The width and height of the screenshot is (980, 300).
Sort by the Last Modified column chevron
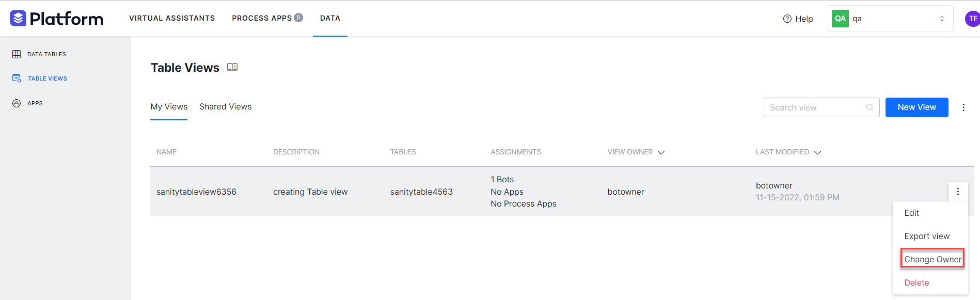817,152
